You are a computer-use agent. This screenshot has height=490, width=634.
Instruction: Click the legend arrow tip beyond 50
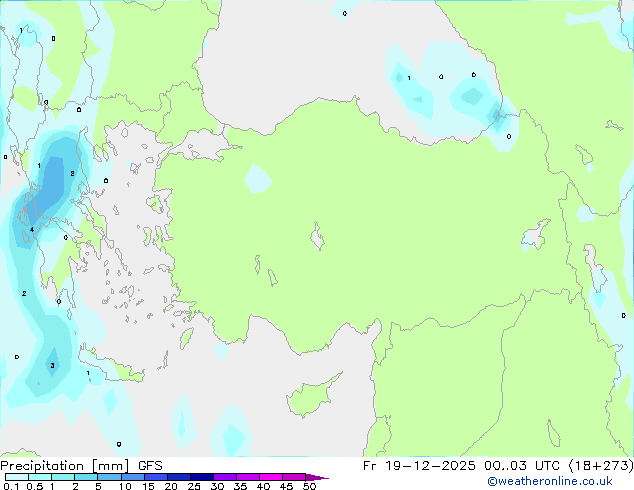317,477
